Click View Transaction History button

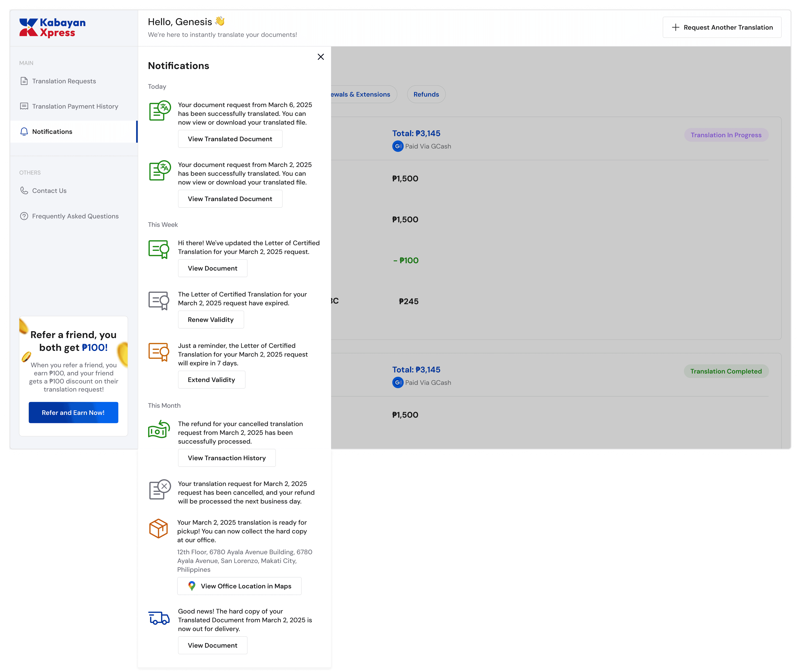226,458
